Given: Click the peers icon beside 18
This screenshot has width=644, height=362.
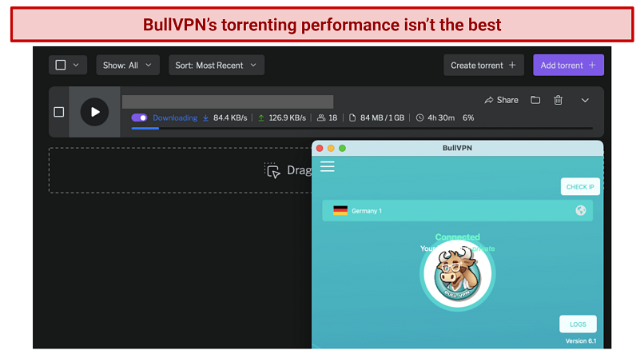Looking at the screenshot, I should click(321, 118).
